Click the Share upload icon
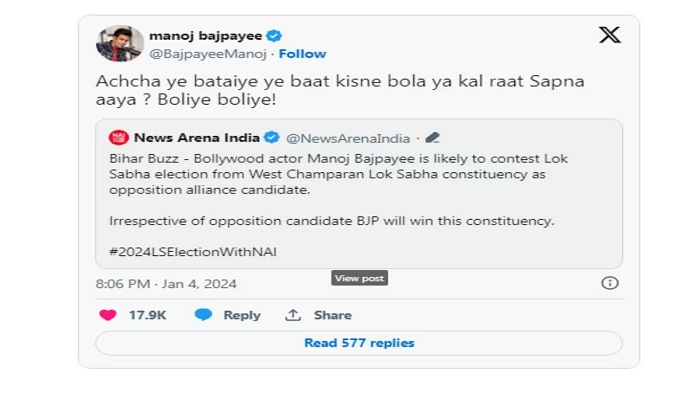700x400 pixels. tap(293, 315)
